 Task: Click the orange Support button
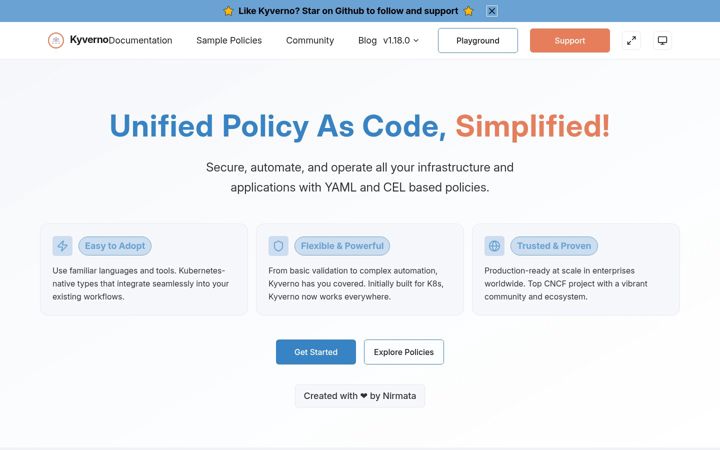570,40
